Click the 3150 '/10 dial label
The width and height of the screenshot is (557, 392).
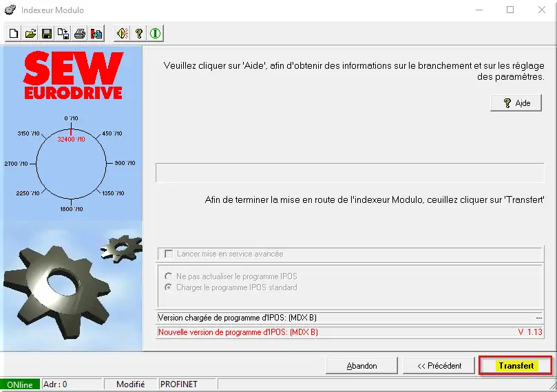tap(28, 133)
